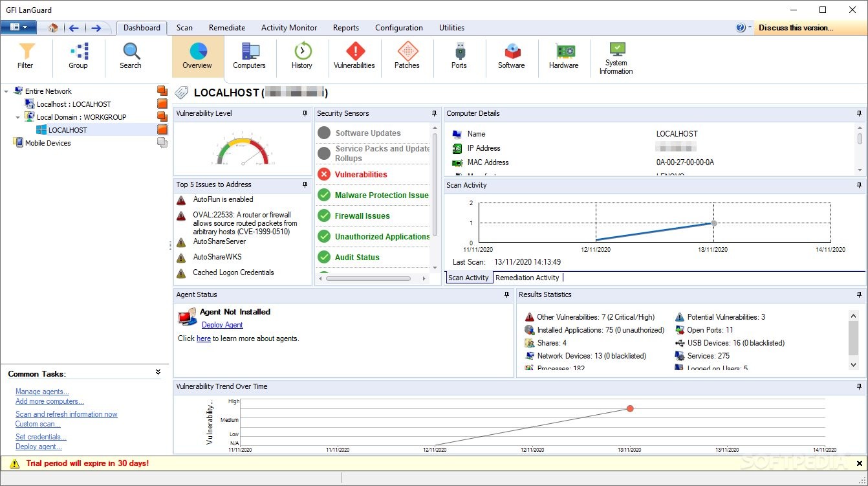Open the Software inventory icon
Viewport: 868px width, 486px height.
512,57
